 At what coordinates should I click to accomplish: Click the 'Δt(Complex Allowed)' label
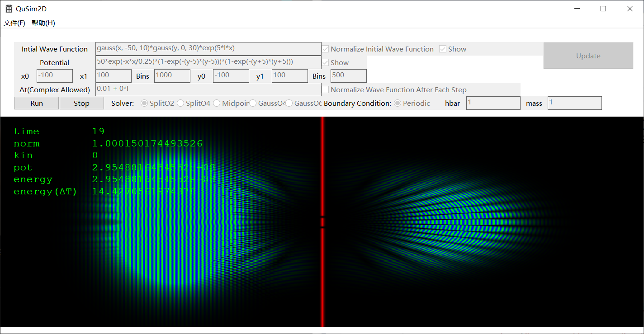(x=55, y=89)
